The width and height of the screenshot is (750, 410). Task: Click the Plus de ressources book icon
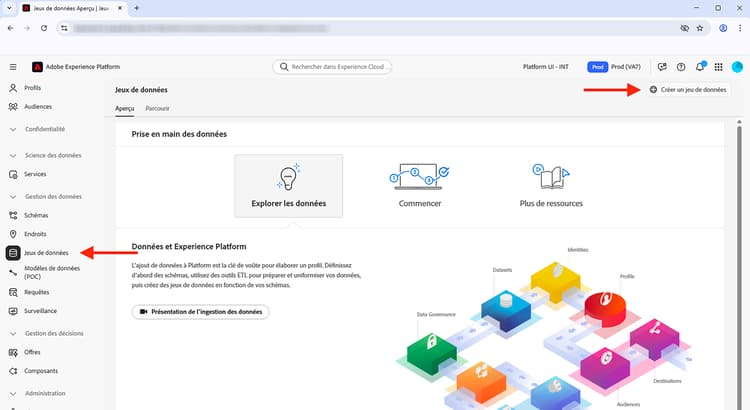551,176
